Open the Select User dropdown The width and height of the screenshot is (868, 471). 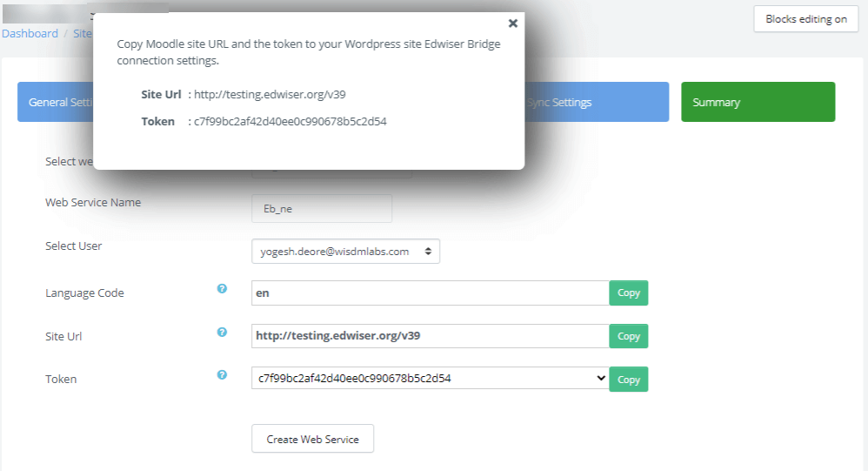tap(345, 252)
